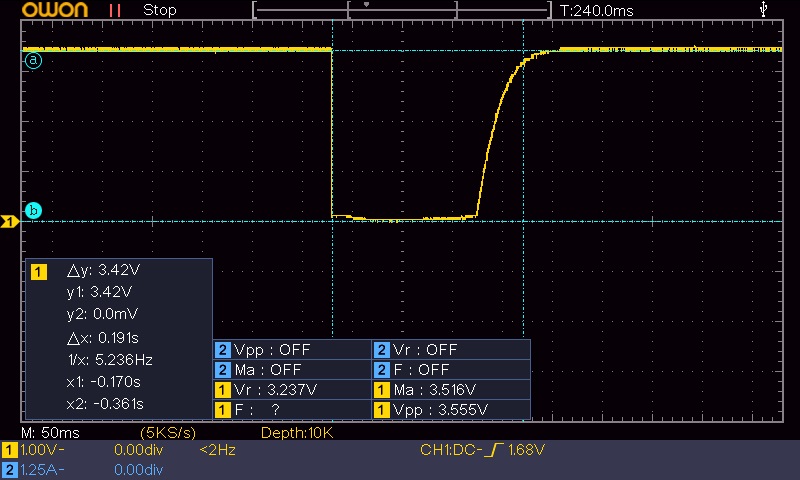Click the USB icon in top-right corner
This screenshot has height=480, width=800.
pyautogui.click(x=766, y=9)
